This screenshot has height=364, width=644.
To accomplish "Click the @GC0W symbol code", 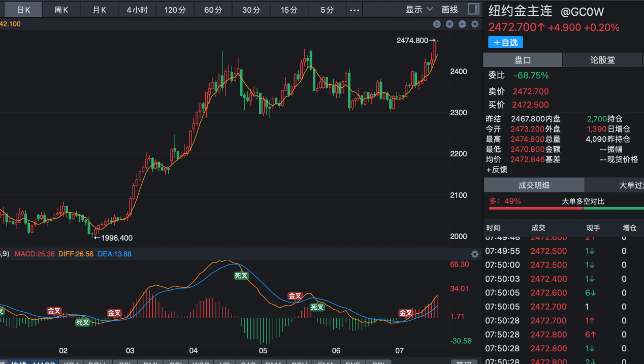I will (x=582, y=12).
